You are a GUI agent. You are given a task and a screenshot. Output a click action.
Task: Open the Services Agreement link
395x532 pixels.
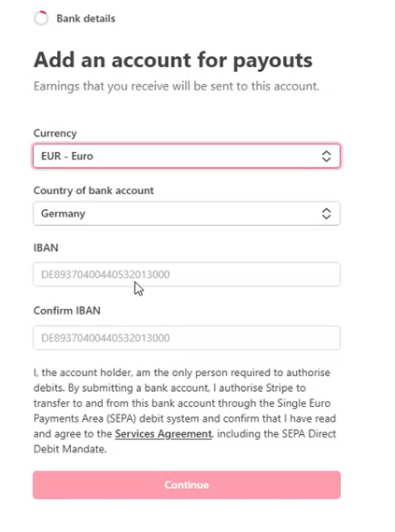pyautogui.click(x=163, y=434)
